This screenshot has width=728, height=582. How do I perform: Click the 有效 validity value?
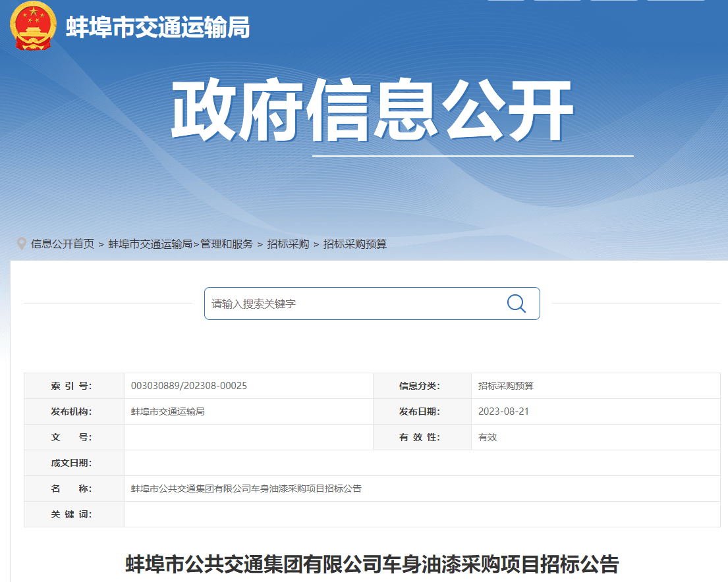pyautogui.click(x=488, y=437)
